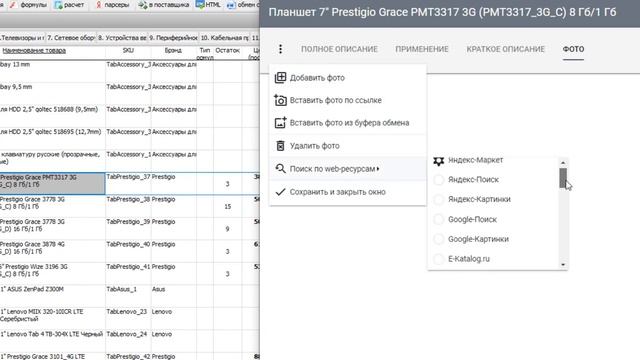
Task: Click the Яндекс-Маркет icon
Action: pyautogui.click(x=439, y=161)
